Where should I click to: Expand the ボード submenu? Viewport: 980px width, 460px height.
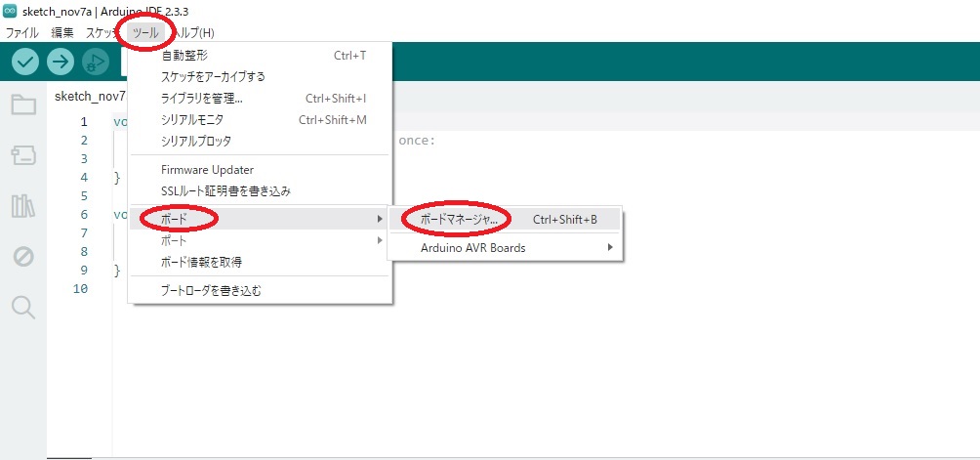260,219
